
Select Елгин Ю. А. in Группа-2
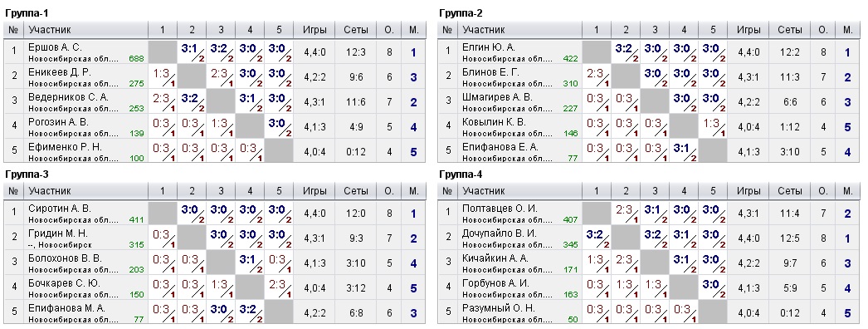(x=488, y=47)
